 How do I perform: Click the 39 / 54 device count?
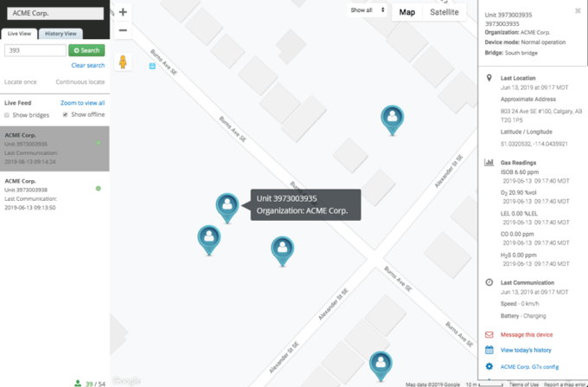(95, 384)
